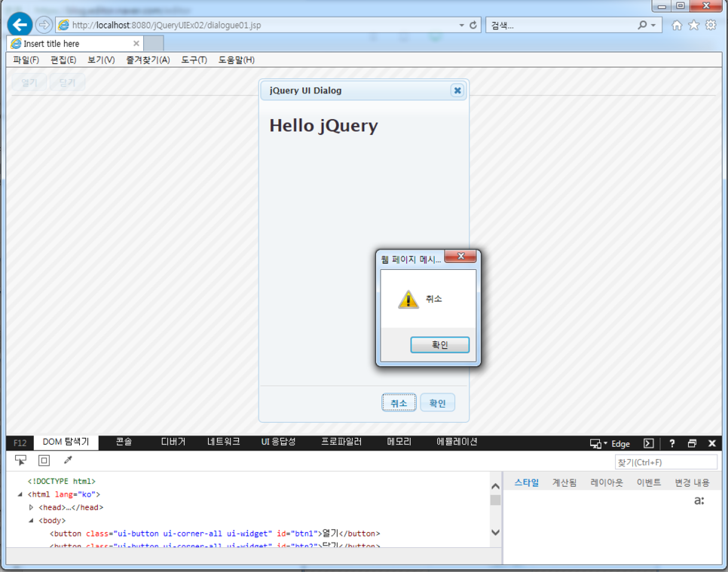Click the F12 label in dev tools
728x572 pixels.
tap(20, 443)
